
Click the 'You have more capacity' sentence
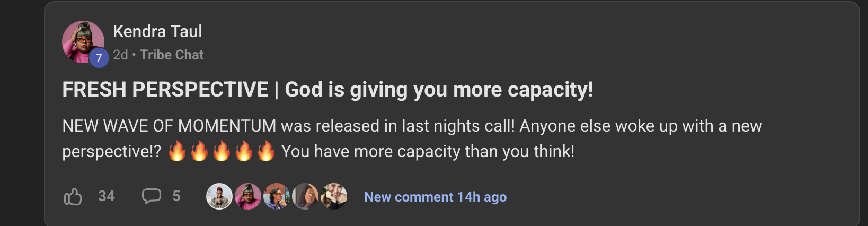point(428,151)
